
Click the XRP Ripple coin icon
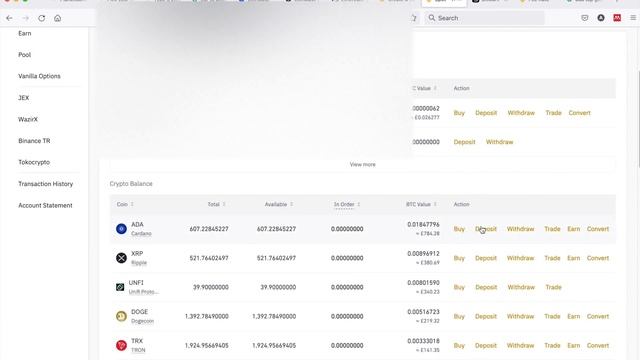click(121, 258)
